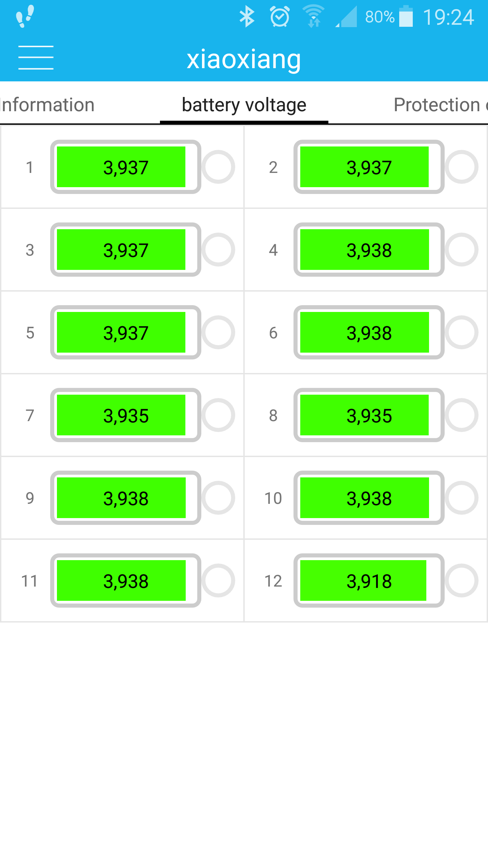This screenshot has height=868, width=488.
Task: Tap the footprints notification icon
Action: 25,16
